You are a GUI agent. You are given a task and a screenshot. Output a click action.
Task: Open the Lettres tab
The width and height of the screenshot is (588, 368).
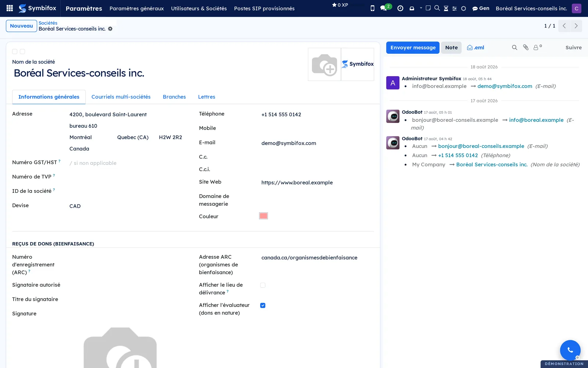(207, 97)
